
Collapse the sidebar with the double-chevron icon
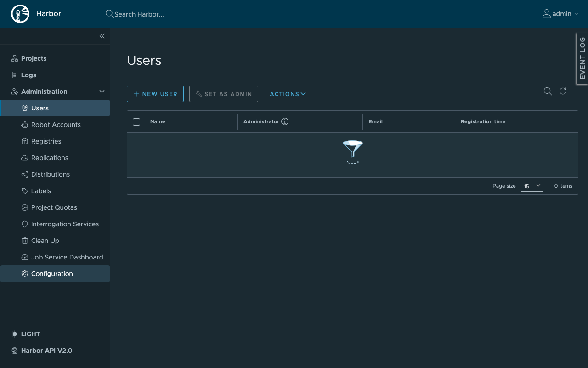[x=102, y=36]
